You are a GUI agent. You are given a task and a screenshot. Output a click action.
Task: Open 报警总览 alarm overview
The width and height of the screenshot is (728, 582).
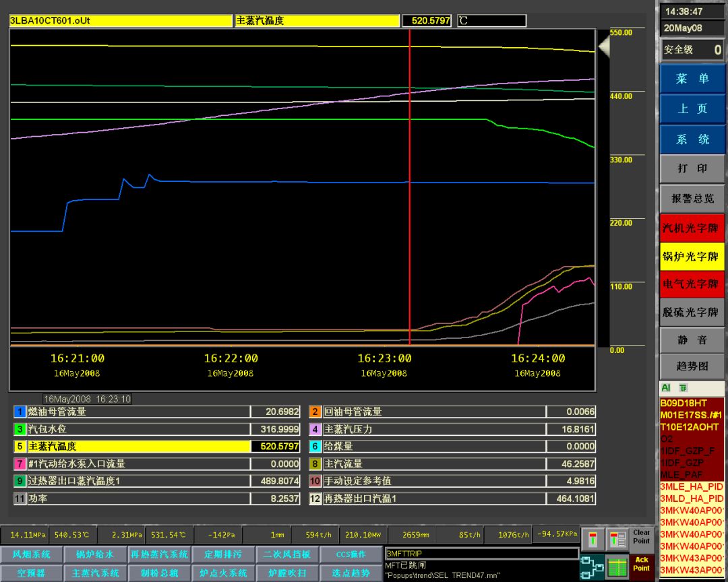click(692, 199)
